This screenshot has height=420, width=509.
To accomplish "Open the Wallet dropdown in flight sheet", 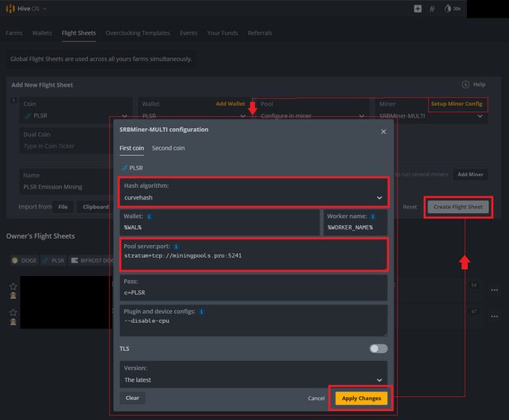I will pyautogui.click(x=194, y=111).
